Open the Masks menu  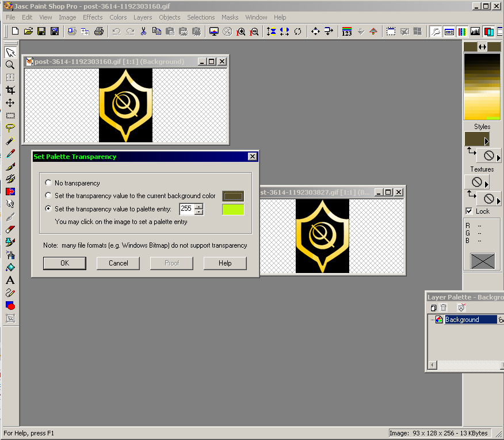pos(230,17)
